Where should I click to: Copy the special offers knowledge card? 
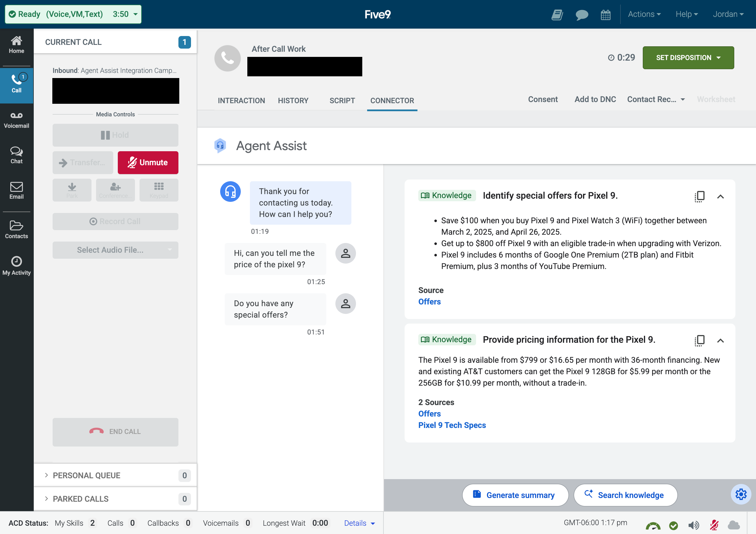699,197
